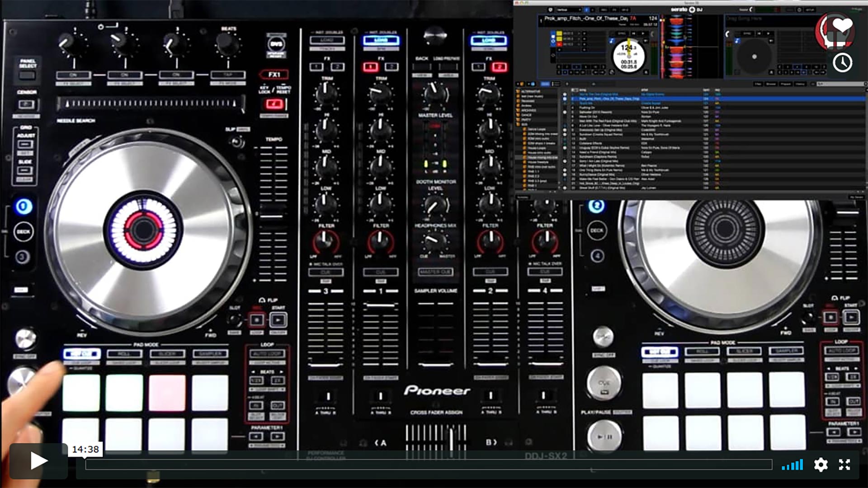Click the Serato library search field
This screenshot has height=488, width=868.
pos(841,84)
